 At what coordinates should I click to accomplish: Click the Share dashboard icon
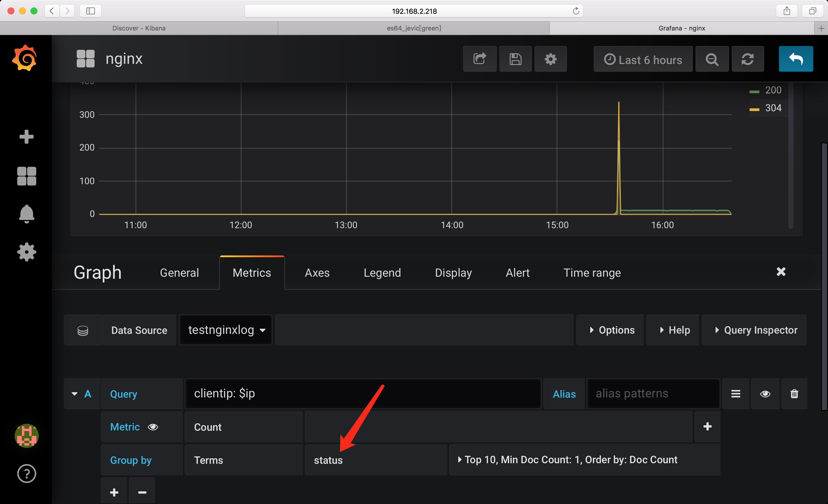(480, 59)
